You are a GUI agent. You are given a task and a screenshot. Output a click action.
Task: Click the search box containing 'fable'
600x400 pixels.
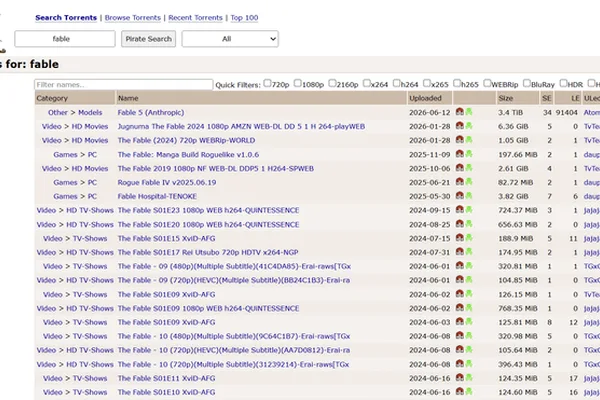click(65, 39)
